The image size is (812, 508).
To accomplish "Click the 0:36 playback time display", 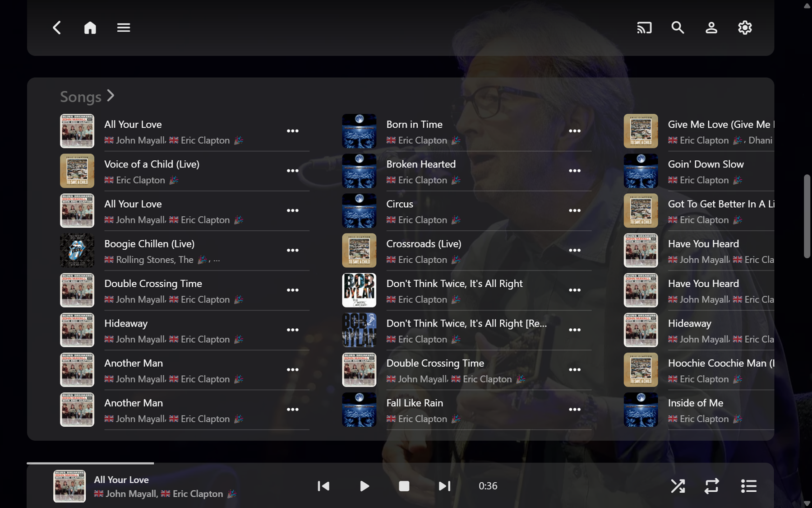I will pyautogui.click(x=488, y=486).
